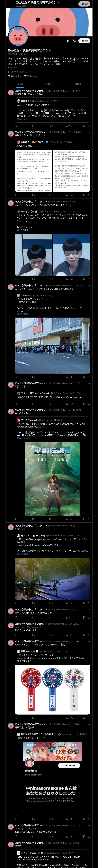98x868 pixels.
Task: Click Follow button in the sticky header
Action: pos(84,4)
